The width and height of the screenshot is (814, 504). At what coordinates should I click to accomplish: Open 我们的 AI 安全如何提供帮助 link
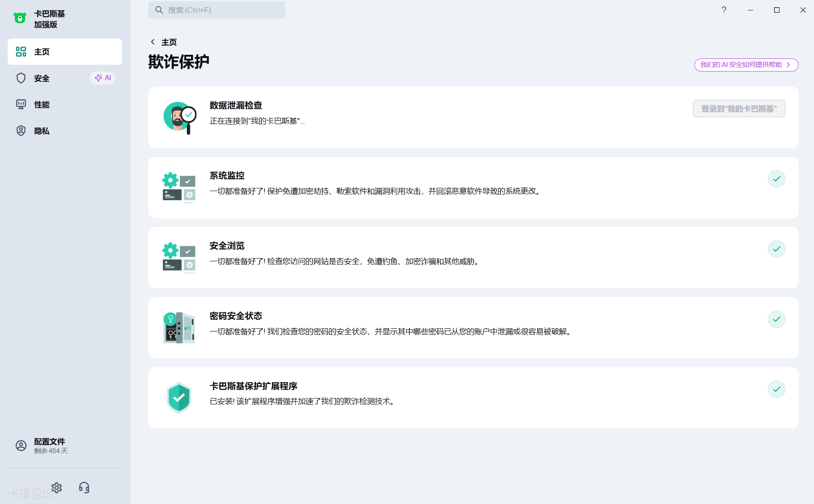(x=746, y=65)
